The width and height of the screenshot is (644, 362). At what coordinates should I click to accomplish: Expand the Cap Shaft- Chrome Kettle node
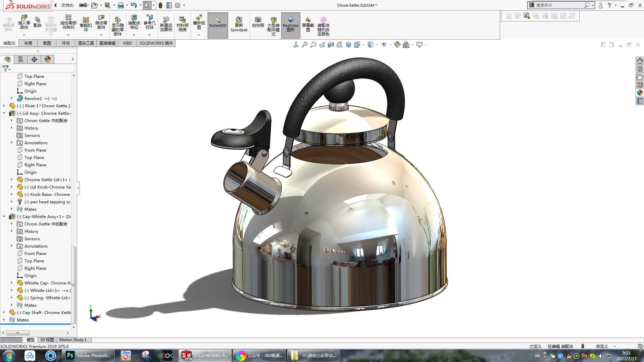(x=4, y=312)
